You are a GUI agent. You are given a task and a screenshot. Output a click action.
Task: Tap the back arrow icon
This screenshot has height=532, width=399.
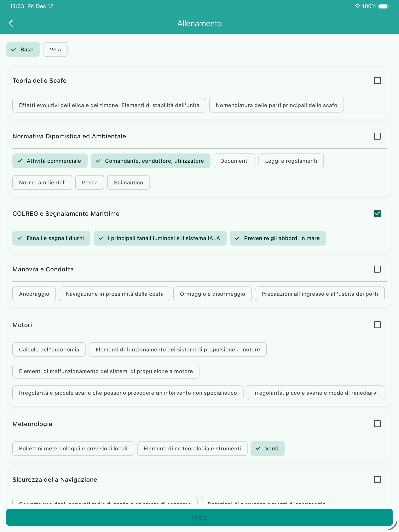[x=11, y=23]
